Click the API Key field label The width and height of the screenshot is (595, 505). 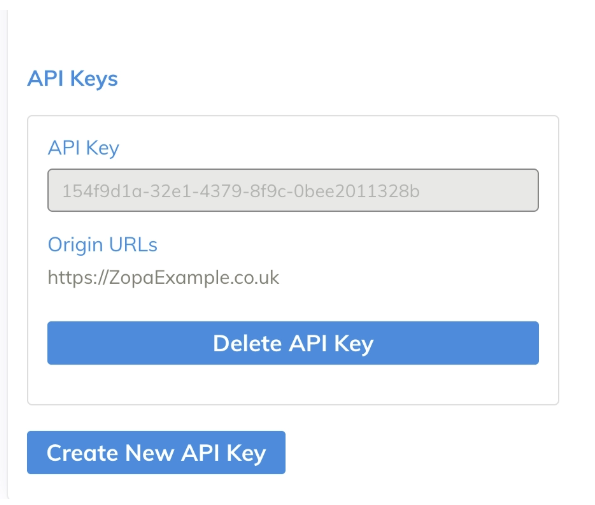click(83, 148)
